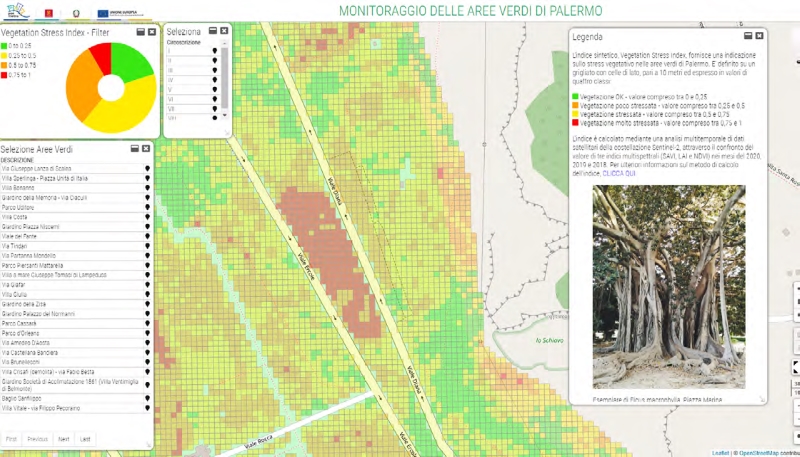Select the Via Giuseppe Lanza di Scalea row
Viewport: 800px width, 457px height.
(77, 169)
